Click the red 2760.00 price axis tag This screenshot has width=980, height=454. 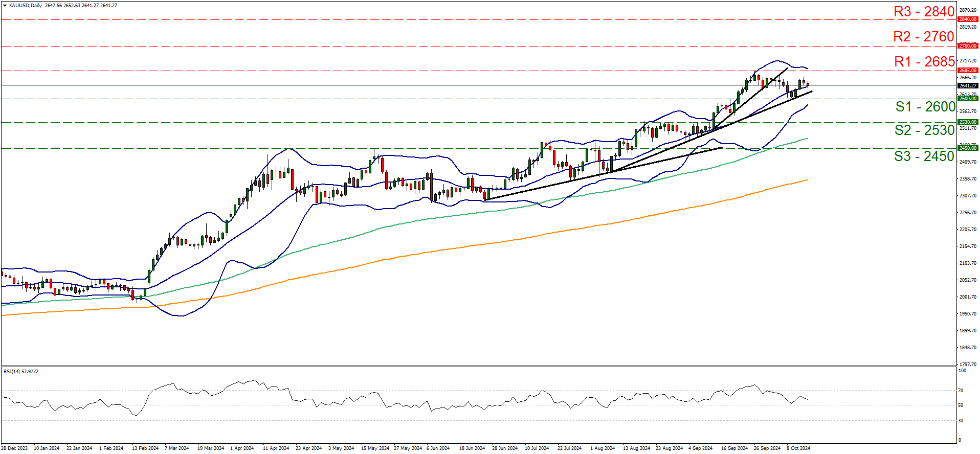pyautogui.click(x=968, y=46)
